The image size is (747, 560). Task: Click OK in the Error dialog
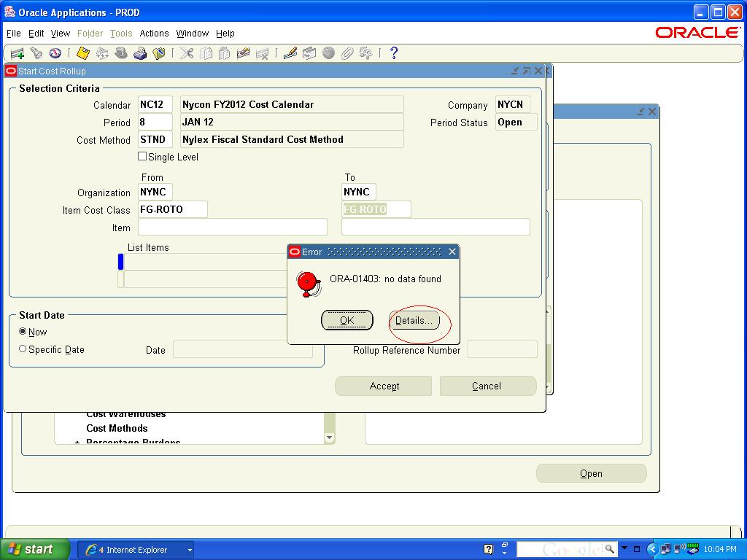pyautogui.click(x=347, y=320)
